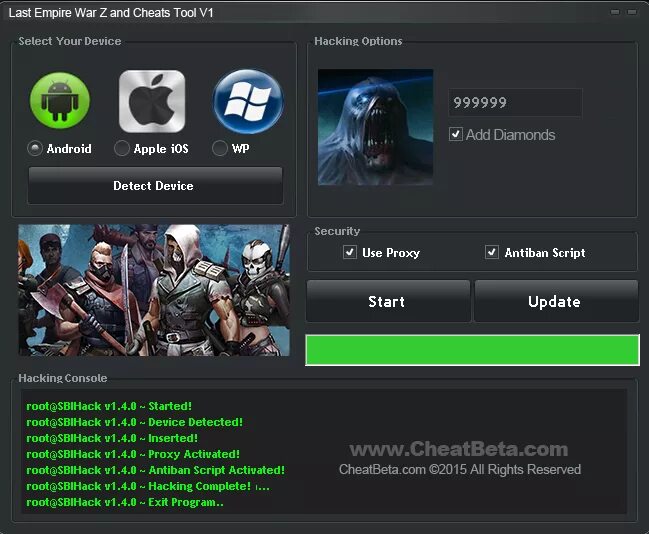The width and height of the screenshot is (649, 534).
Task: Click the close window button
Action: (632, 12)
